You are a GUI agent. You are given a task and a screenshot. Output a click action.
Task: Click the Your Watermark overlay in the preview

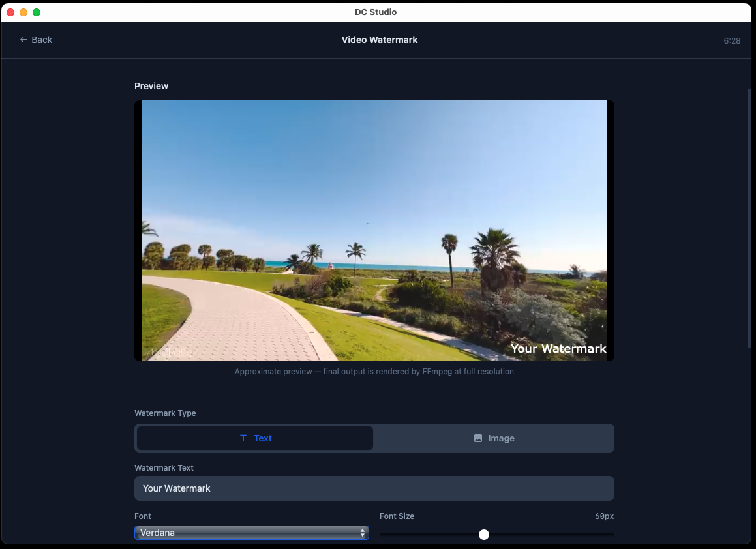click(x=558, y=349)
